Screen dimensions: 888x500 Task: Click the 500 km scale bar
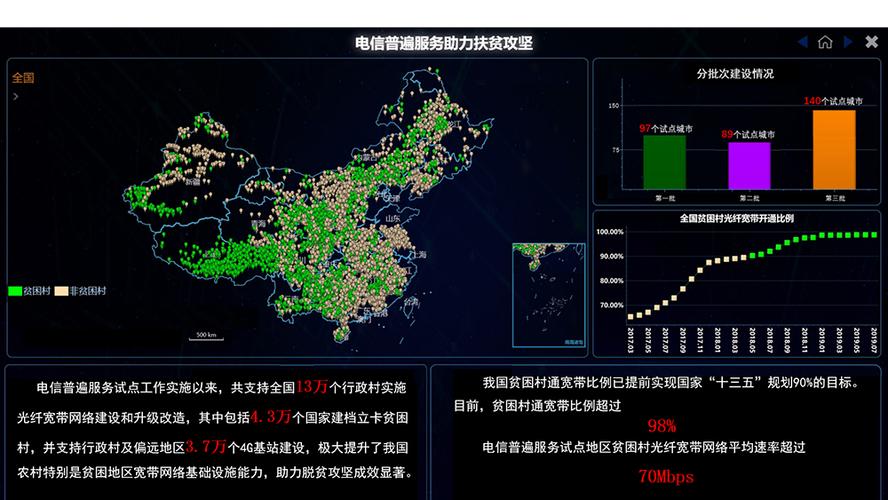click(206, 336)
